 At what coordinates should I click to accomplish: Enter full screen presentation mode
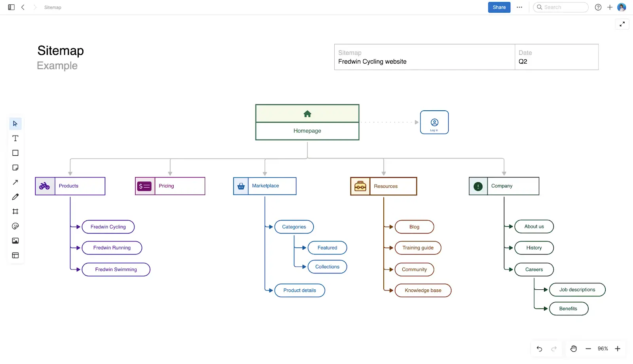pyautogui.click(x=622, y=24)
